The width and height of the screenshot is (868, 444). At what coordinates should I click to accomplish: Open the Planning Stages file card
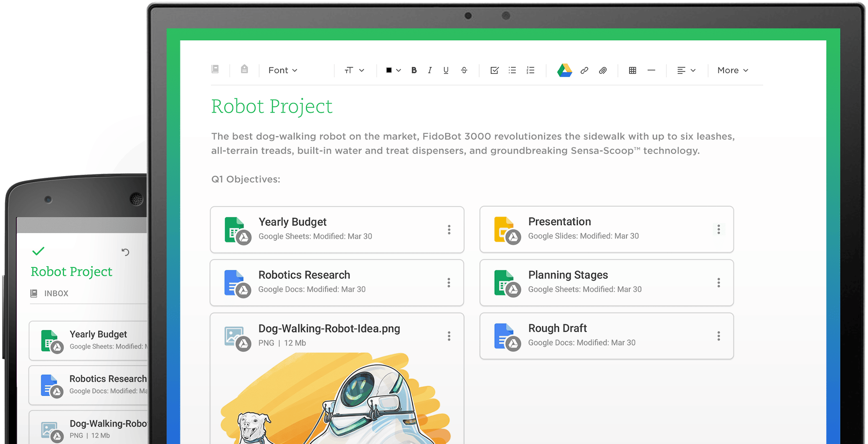click(607, 283)
